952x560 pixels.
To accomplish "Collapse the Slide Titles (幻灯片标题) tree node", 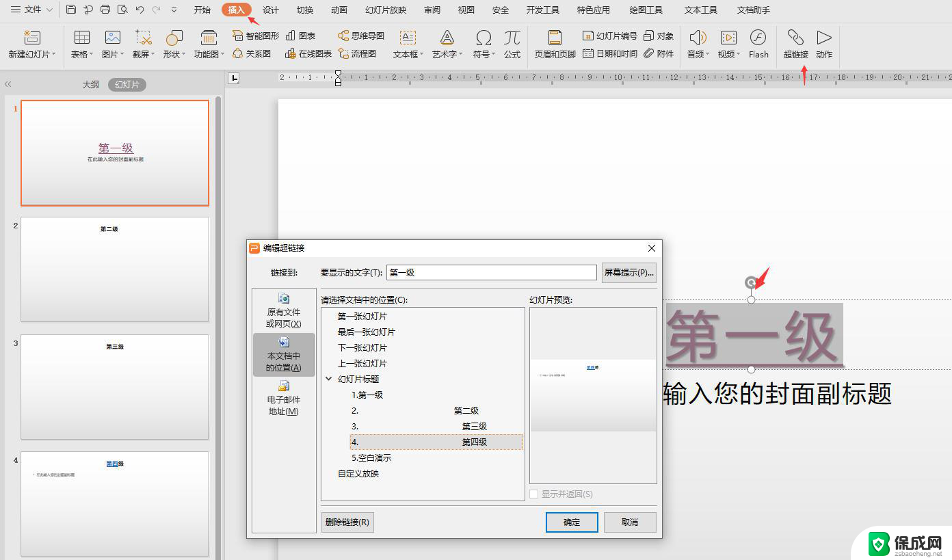I will (329, 379).
